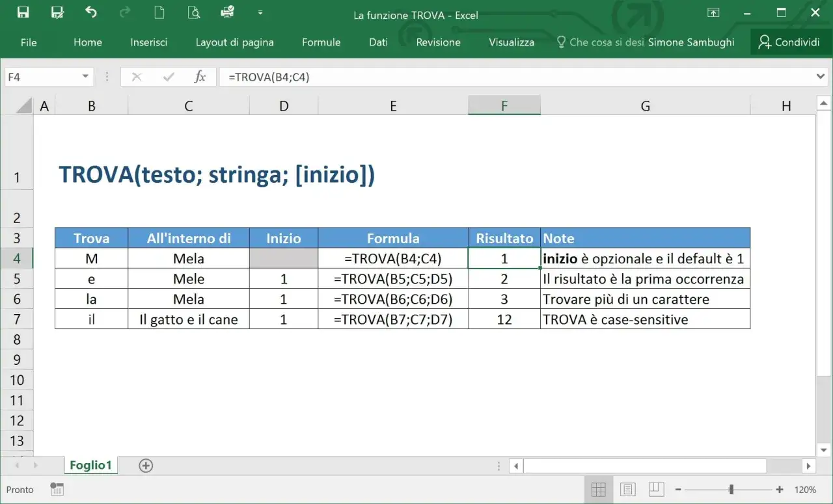833x504 pixels.
Task: Click the Select All corner triangle
Action: coord(23,106)
